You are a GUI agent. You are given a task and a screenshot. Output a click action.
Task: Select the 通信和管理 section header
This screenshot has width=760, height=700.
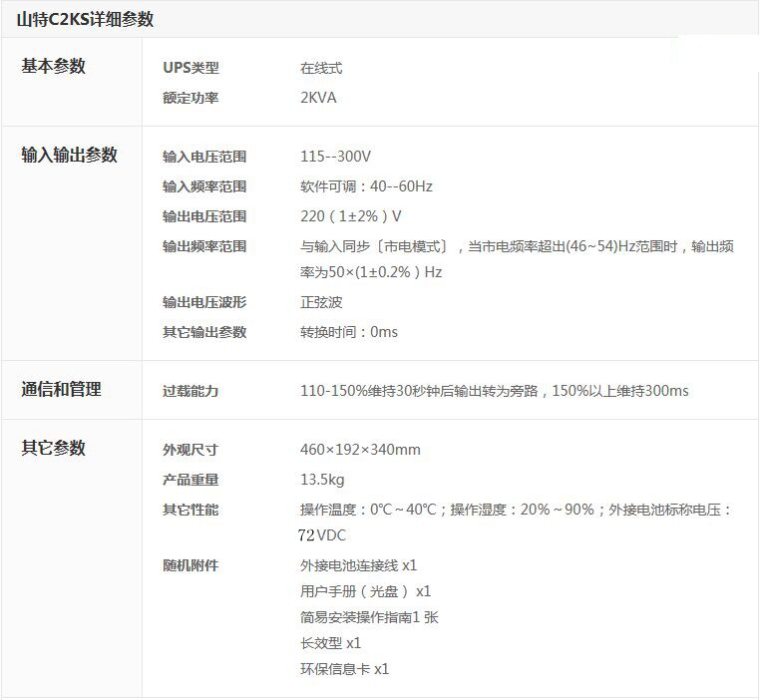point(61,389)
